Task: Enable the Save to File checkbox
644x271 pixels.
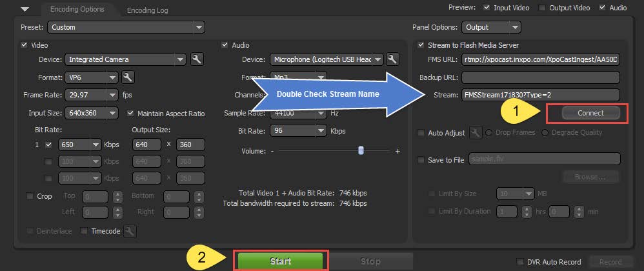Action: (x=421, y=160)
